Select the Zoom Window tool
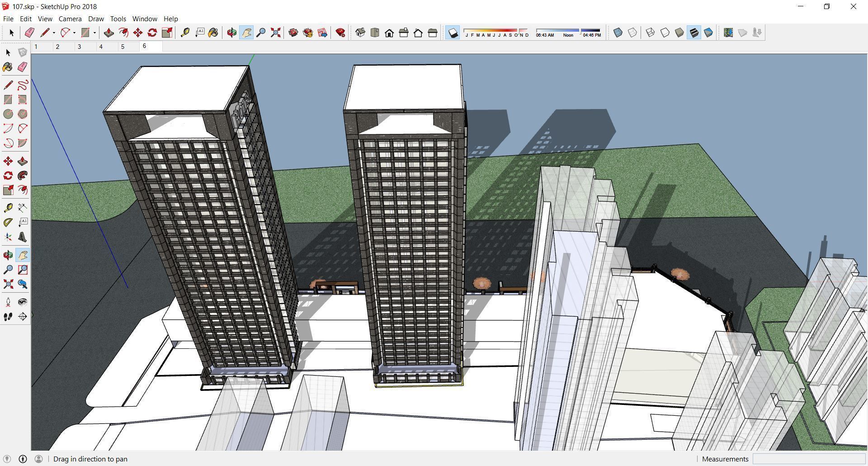This screenshot has width=868, height=466. (x=23, y=270)
